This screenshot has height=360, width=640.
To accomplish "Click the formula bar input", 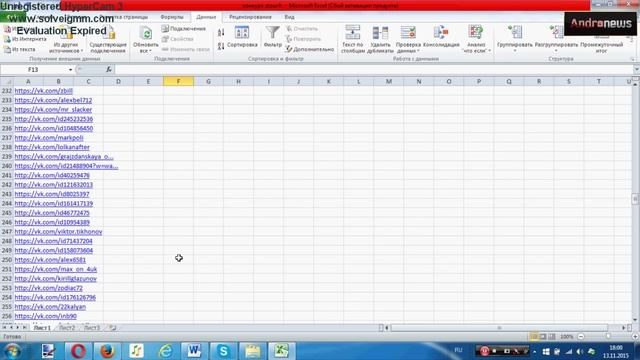I will point(373,70).
